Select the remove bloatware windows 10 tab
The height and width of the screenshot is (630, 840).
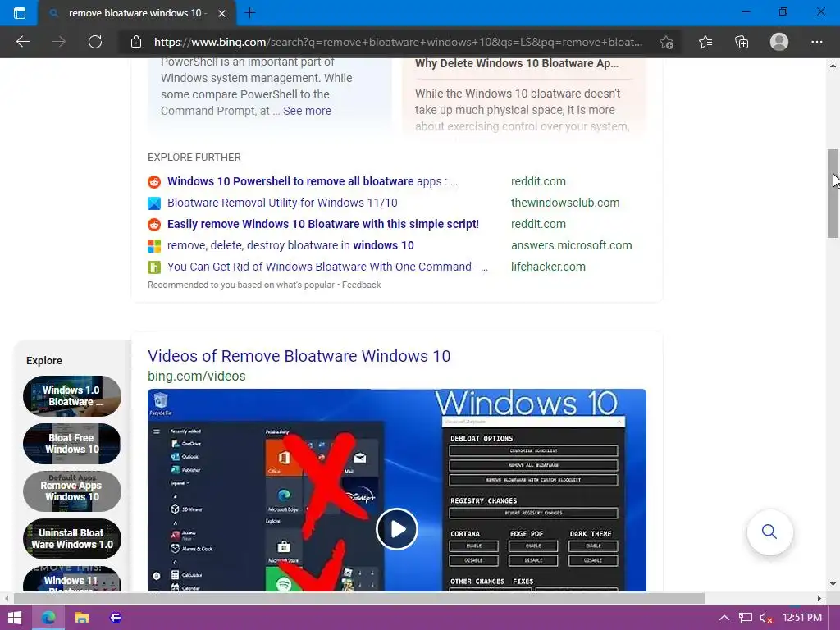(135, 13)
